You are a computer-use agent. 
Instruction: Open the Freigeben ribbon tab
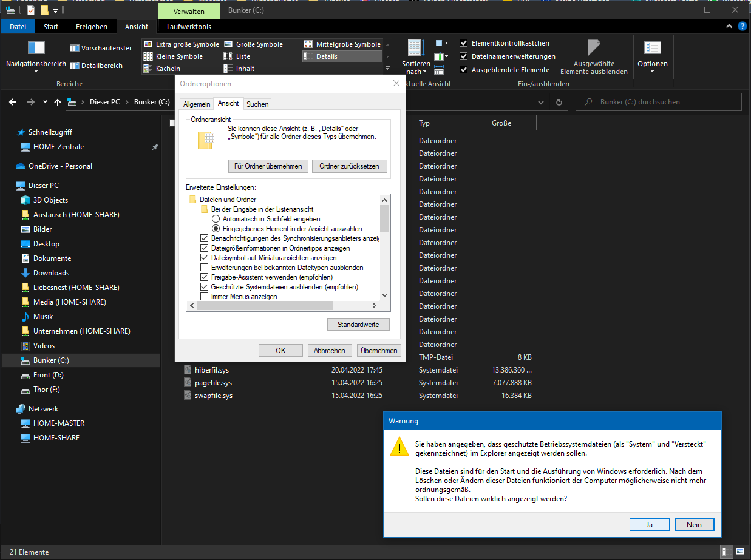coord(92,27)
